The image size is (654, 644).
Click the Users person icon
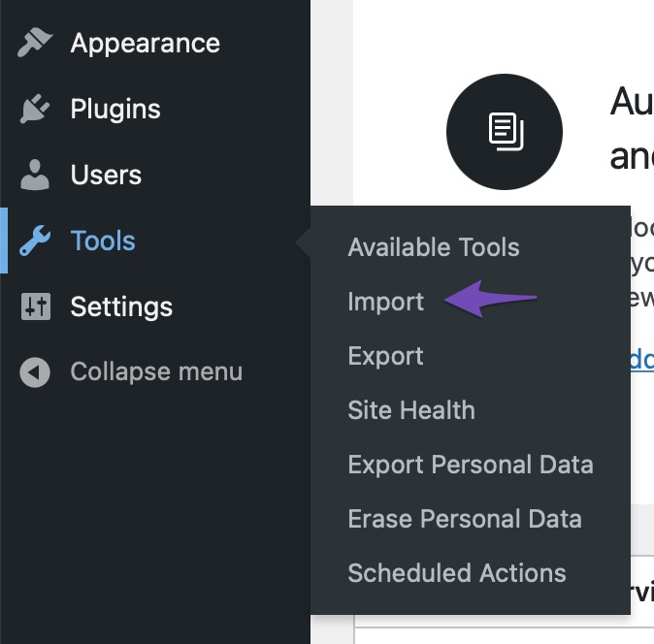[35, 175]
